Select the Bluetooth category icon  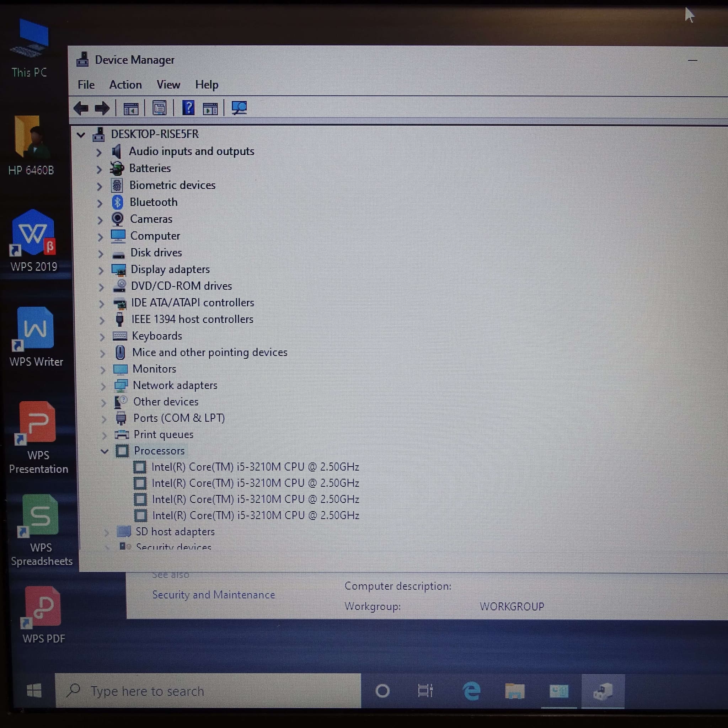pos(117,202)
